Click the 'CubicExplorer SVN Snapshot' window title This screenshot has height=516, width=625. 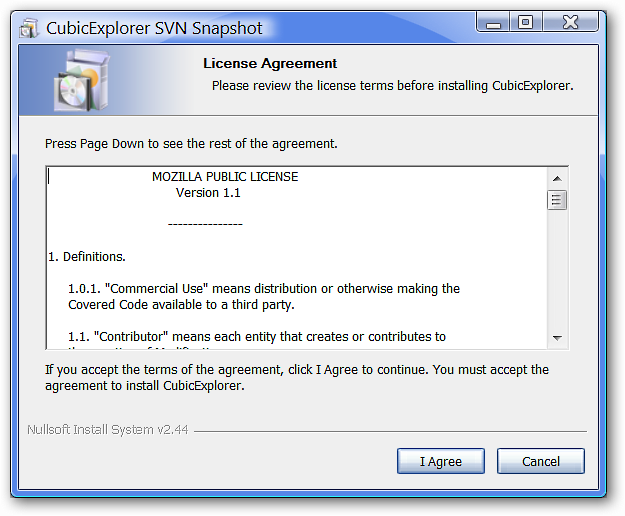click(x=154, y=28)
